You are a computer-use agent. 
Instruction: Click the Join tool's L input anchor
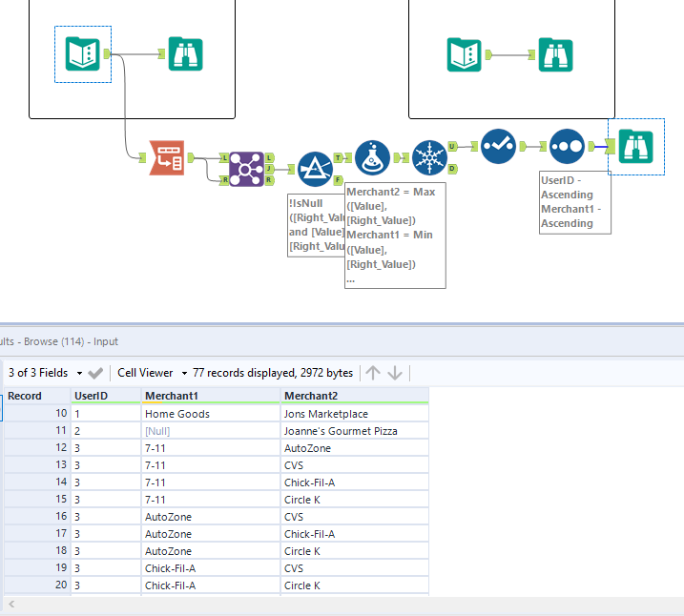point(224,158)
